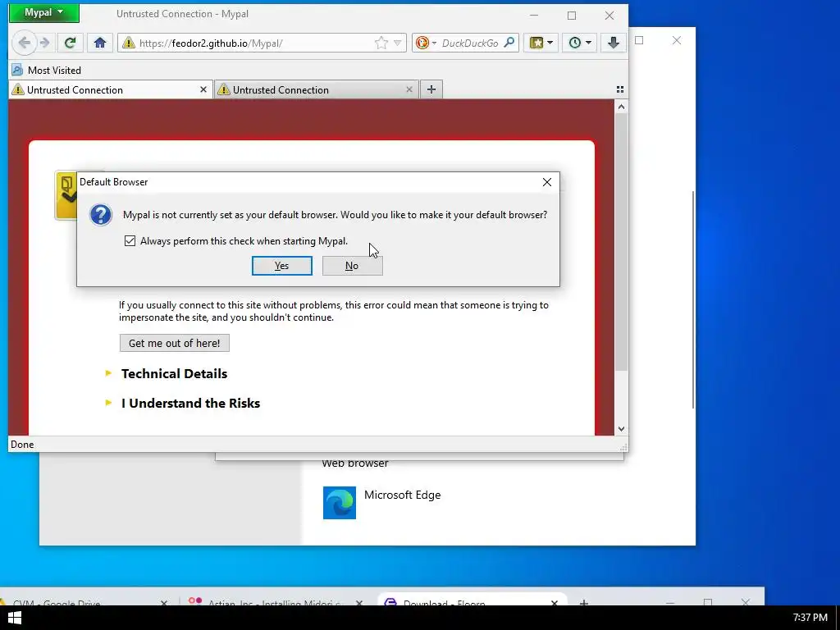Bookmark this page with the star

coord(381,43)
